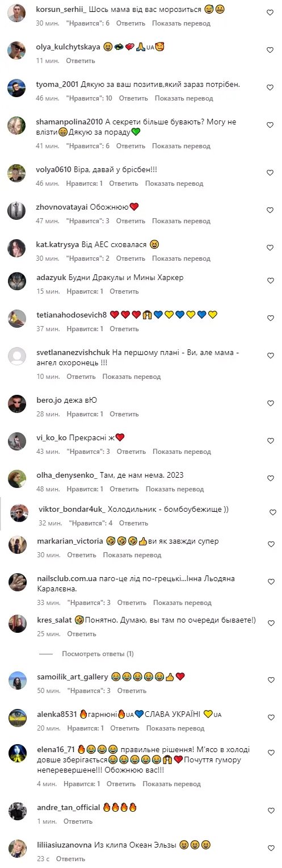Tap heart beside viktor_bondar4uk_ comment
The width and height of the screenshot is (282, 868).
(273, 512)
